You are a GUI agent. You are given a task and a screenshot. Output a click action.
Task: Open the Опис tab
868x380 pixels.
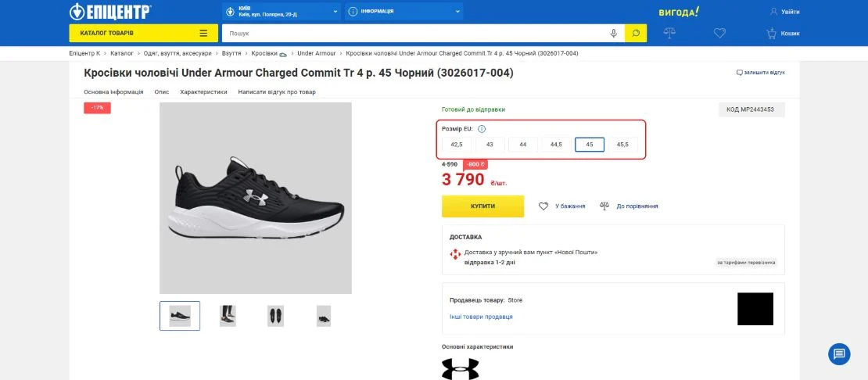(162, 91)
